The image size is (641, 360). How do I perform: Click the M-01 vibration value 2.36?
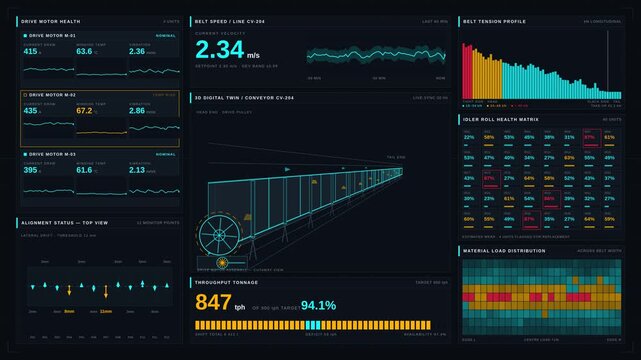click(x=137, y=51)
